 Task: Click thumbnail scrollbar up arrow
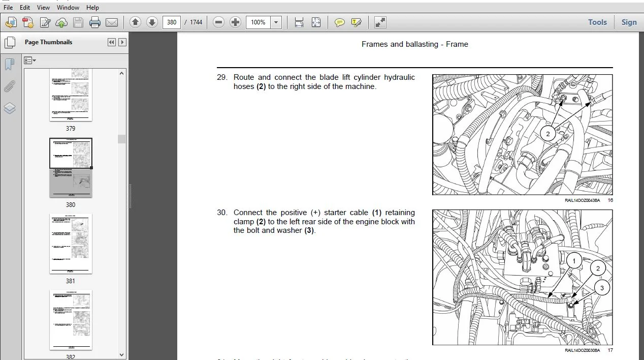pos(122,74)
